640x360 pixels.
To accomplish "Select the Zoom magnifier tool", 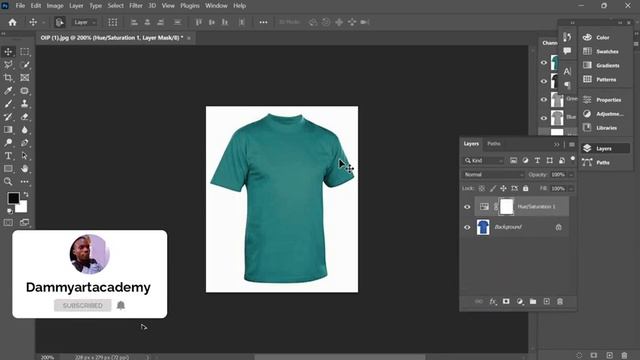I will coord(8,181).
